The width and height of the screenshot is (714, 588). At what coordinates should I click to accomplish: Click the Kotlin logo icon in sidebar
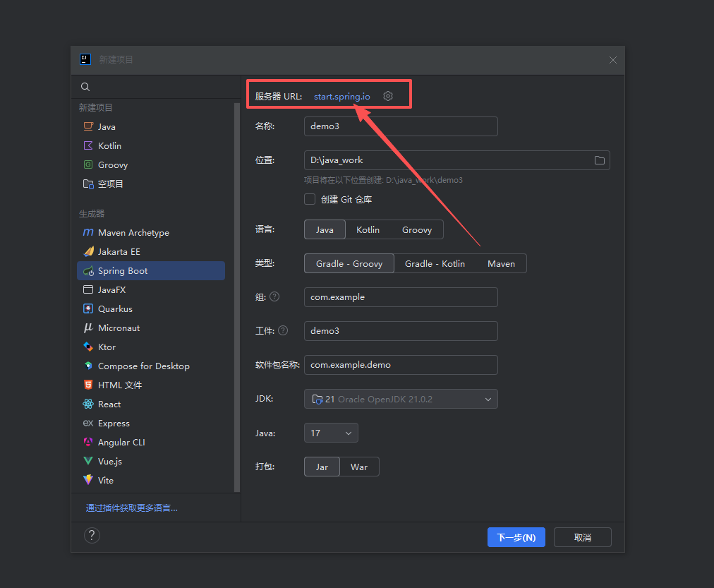[x=88, y=145]
